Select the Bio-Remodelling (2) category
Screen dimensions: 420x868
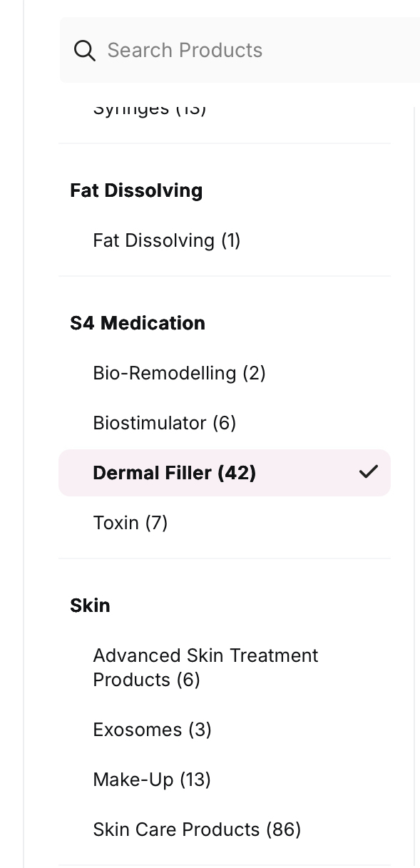(179, 373)
